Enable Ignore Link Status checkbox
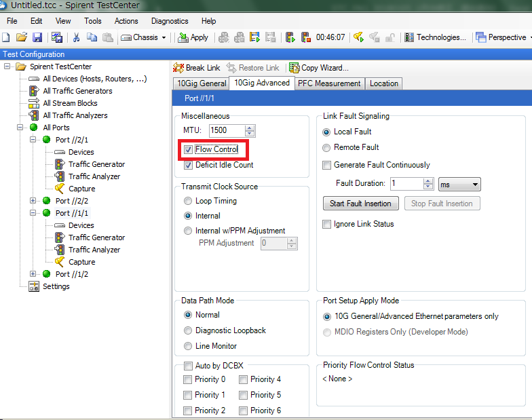Viewport: 532px width, 420px height. pos(326,224)
